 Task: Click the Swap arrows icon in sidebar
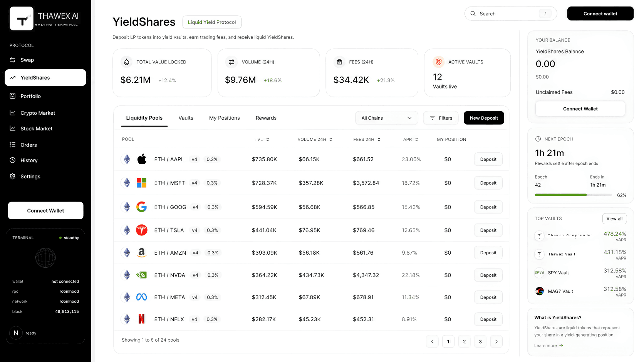[13, 60]
